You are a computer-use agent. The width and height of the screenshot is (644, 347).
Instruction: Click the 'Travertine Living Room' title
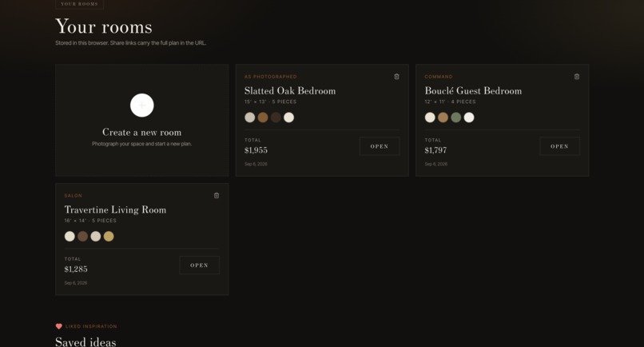[x=115, y=209]
